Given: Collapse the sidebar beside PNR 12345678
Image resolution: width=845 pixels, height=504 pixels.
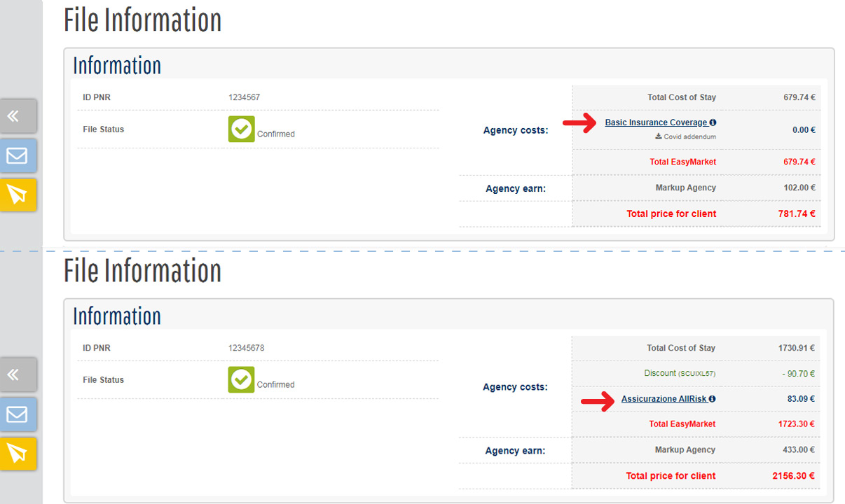Looking at the screenshot, I should tap(17, 375).
